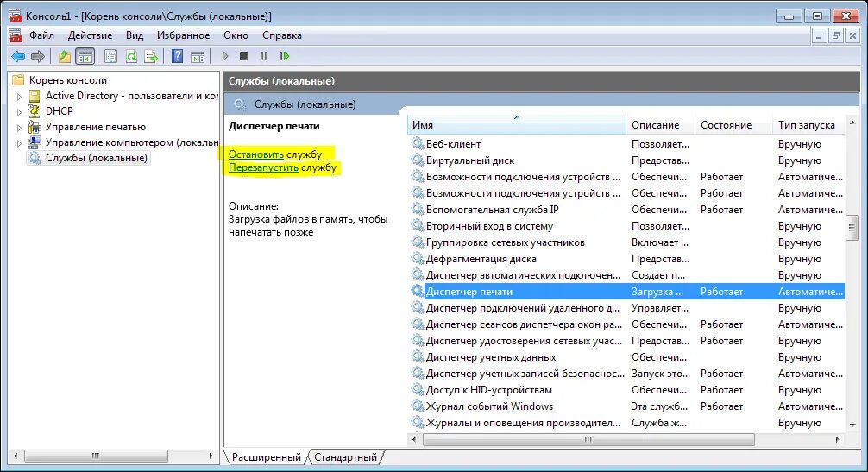
Task: Expand the Active Directory tree node
Action: pyautogui.click(x=19, y=97)
